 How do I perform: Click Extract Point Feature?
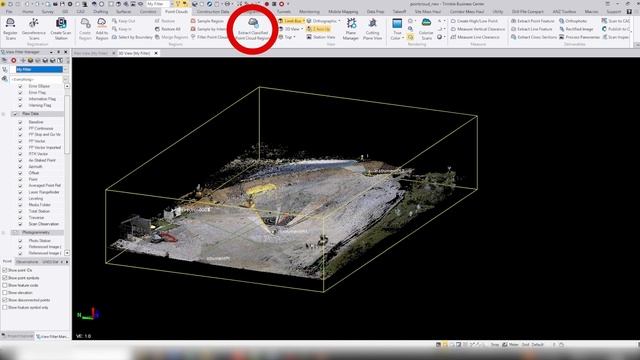[x=533, y=21]
